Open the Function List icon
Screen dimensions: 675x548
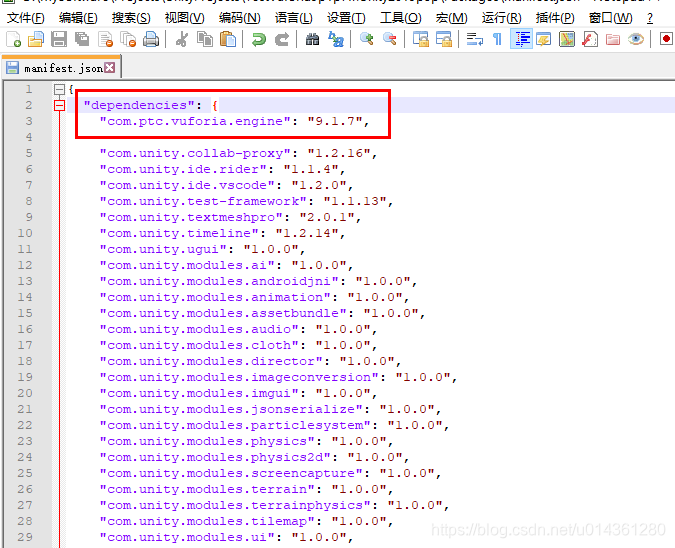point(590,40)
